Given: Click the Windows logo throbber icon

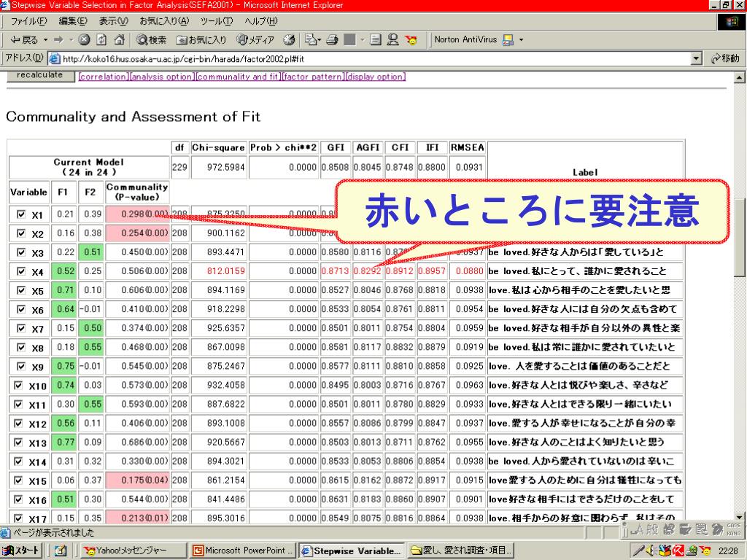Looking at the screenshot, I should (x=732, y=21).
